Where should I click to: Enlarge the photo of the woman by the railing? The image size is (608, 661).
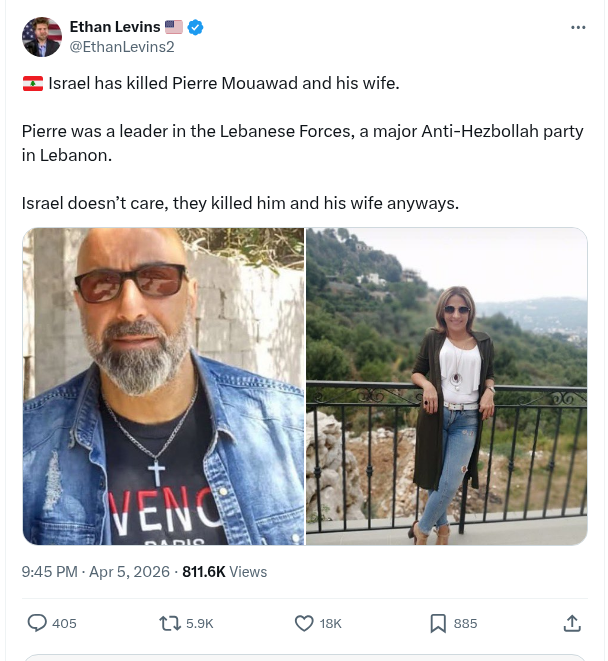point(446,386)
